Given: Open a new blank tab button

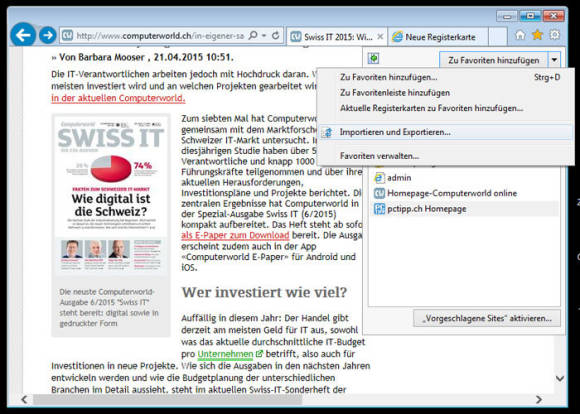Looking at the screenshot, I should [498, 37].
